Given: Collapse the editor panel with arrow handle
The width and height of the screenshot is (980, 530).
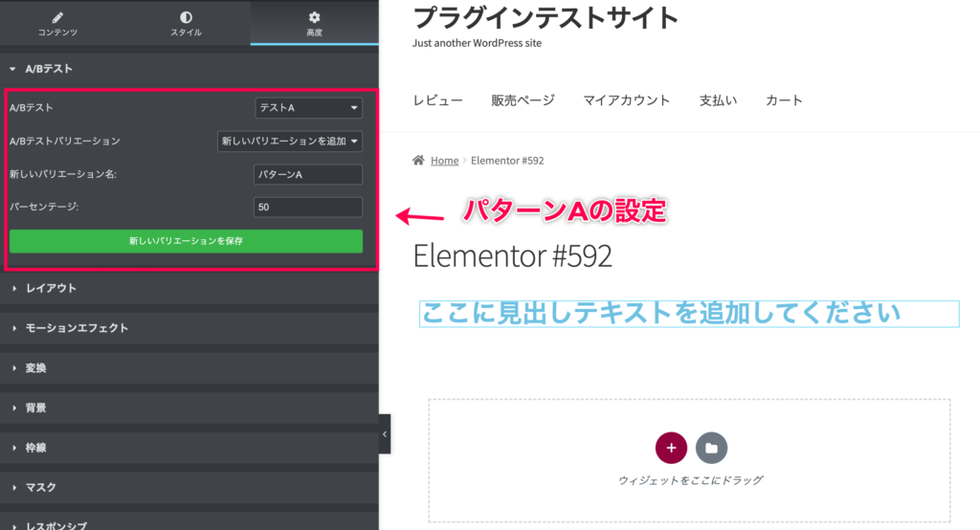Looking at the screenshot, I should [x=385, y=433].
